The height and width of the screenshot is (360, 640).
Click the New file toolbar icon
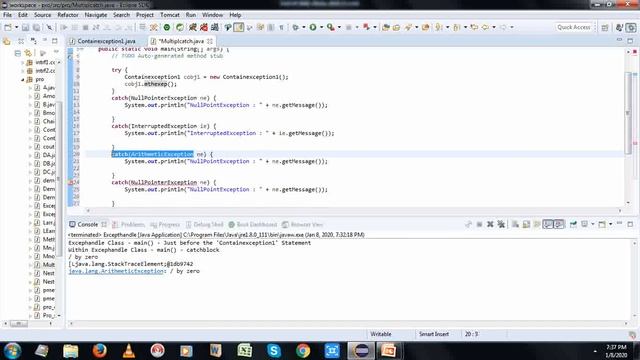tap(8, 27)
